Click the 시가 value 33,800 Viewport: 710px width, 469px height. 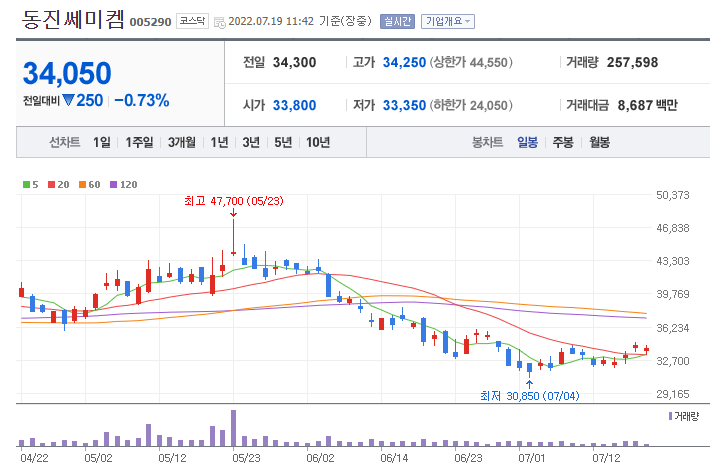(x=294, y=105)
